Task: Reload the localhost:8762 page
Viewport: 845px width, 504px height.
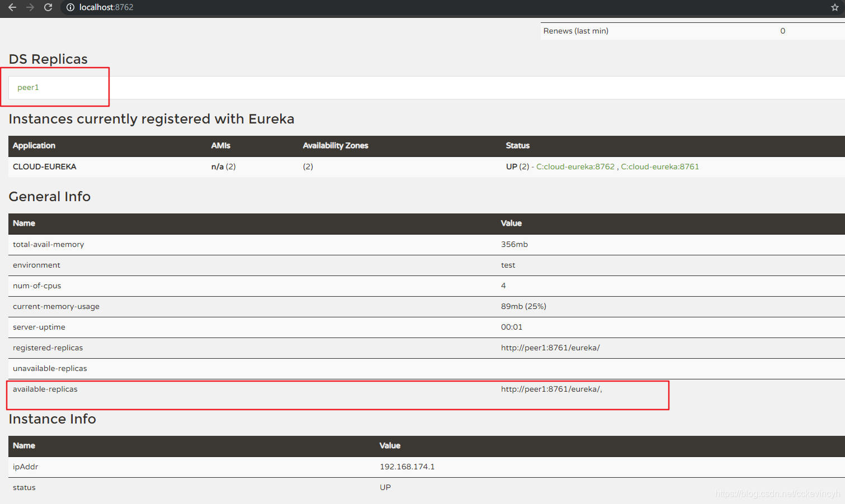Action: point(48,7)
